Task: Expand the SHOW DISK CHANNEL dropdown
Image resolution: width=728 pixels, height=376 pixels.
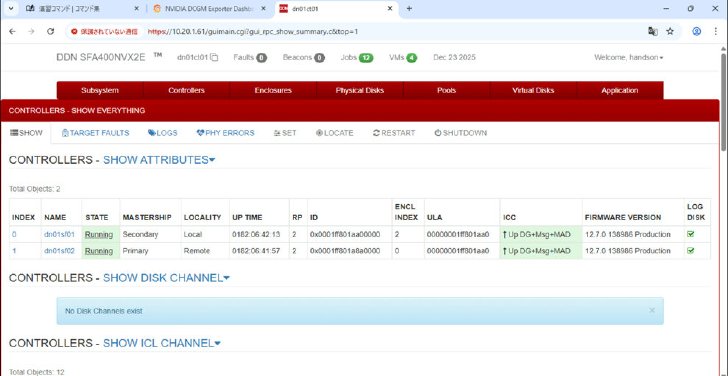Action: (166, 278)
